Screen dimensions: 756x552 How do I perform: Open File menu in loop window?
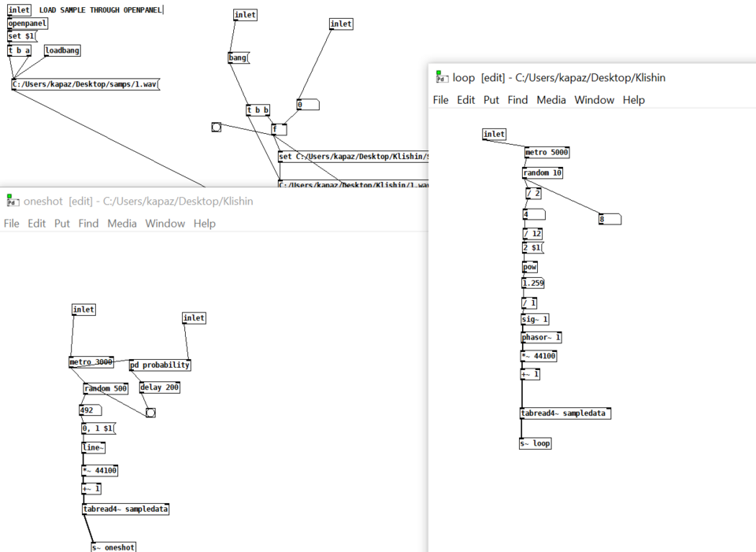click(x=441, y=100)
